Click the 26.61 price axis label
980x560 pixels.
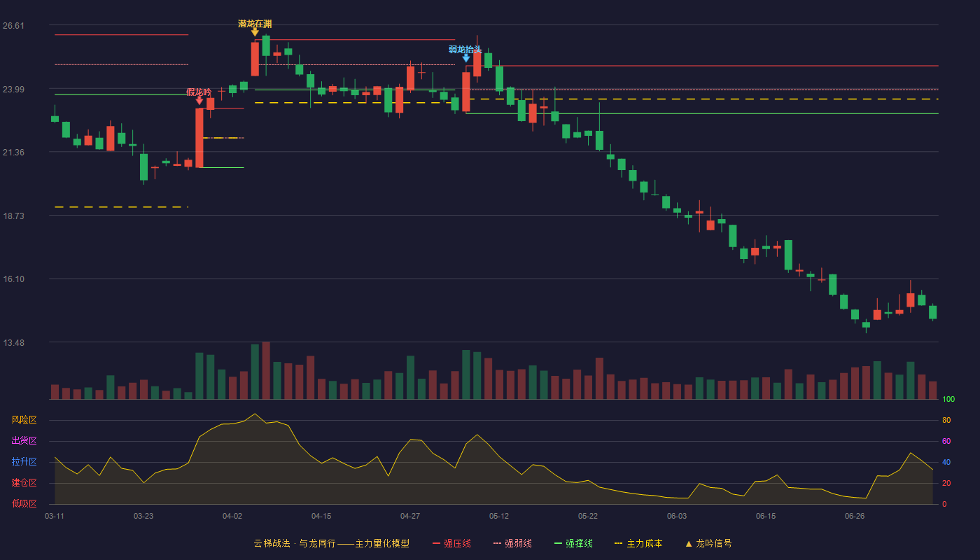[13, 26]
